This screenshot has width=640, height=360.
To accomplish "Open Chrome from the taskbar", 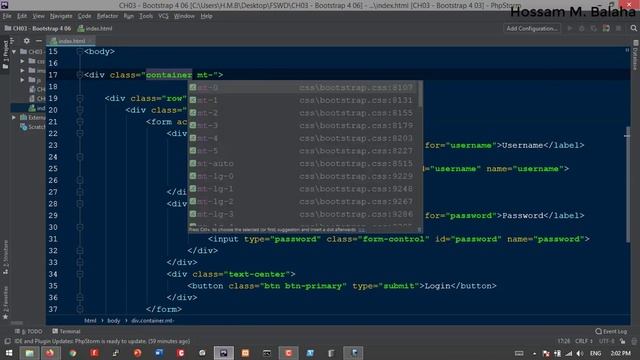I will pyautogui.click(x=73, y=353).
